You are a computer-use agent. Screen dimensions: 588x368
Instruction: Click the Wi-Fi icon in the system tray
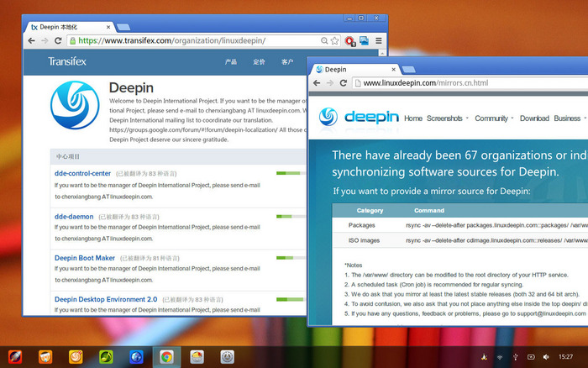500,357
